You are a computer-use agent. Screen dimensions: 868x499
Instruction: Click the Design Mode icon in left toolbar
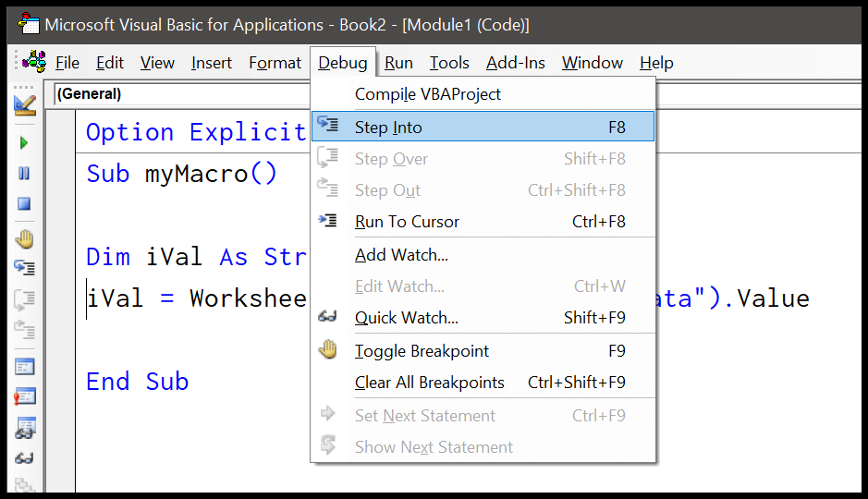24,103
